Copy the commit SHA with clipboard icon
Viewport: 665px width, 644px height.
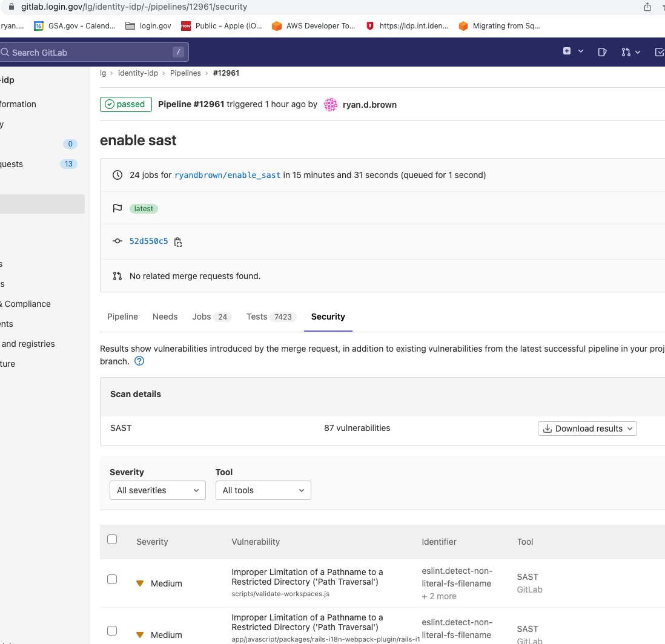178,242
